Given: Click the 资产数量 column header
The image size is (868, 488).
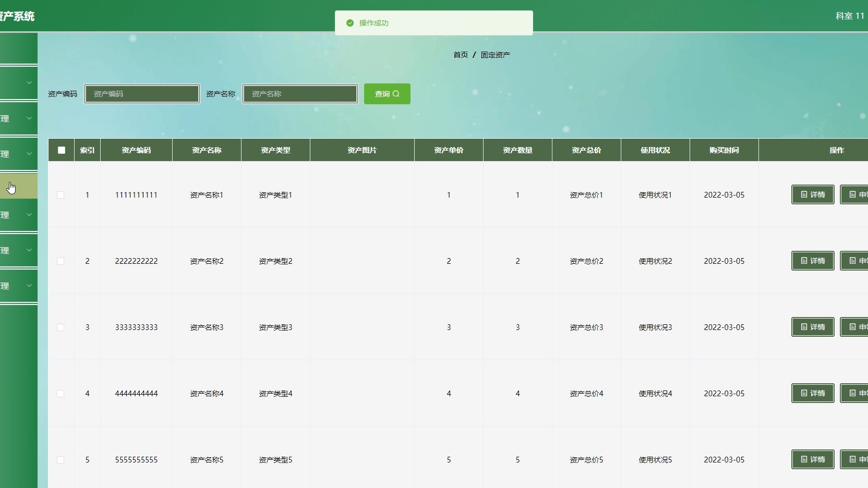Looking at the screenshot, I should [x=517, y=150].
